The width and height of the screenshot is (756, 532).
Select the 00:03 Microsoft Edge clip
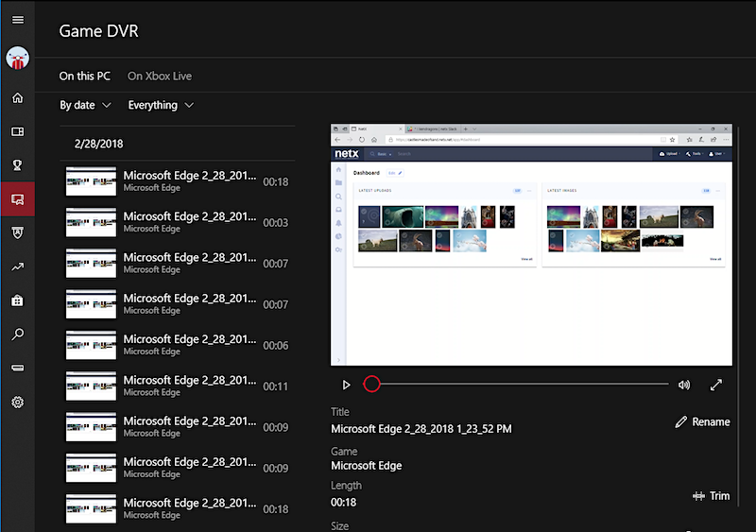(178, 222)
